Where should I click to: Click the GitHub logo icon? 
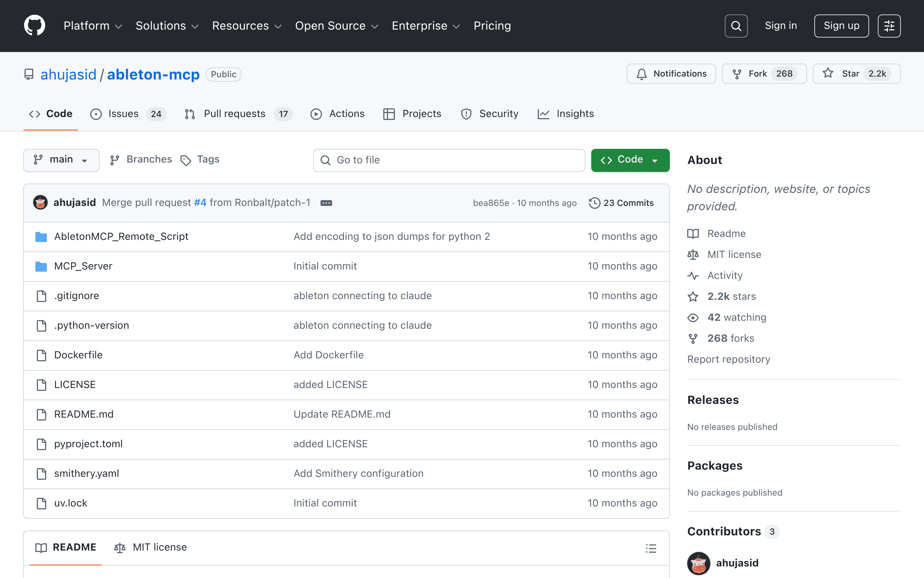(x=35, y=26)
